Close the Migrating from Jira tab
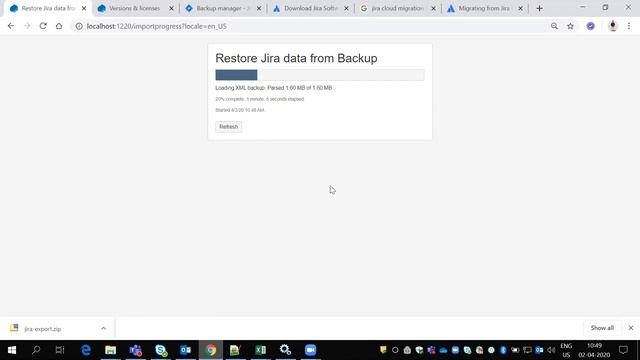 tap(520, 8)
